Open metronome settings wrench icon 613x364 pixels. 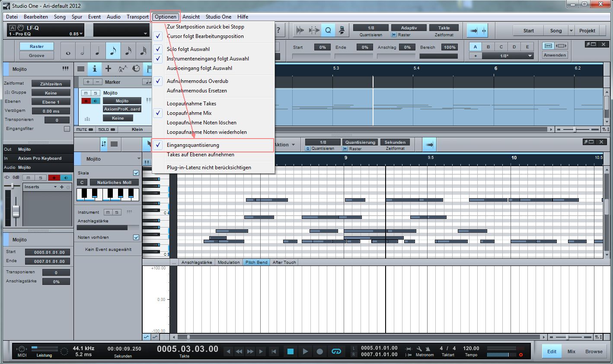[419, 348]
